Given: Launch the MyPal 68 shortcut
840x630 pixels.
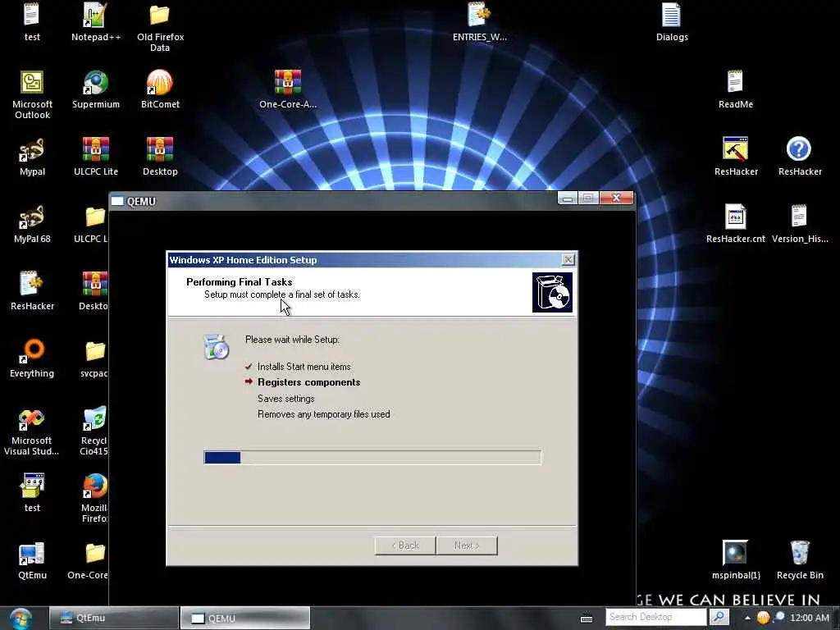Looking at the screenshot, I should [x=32, y=224].
